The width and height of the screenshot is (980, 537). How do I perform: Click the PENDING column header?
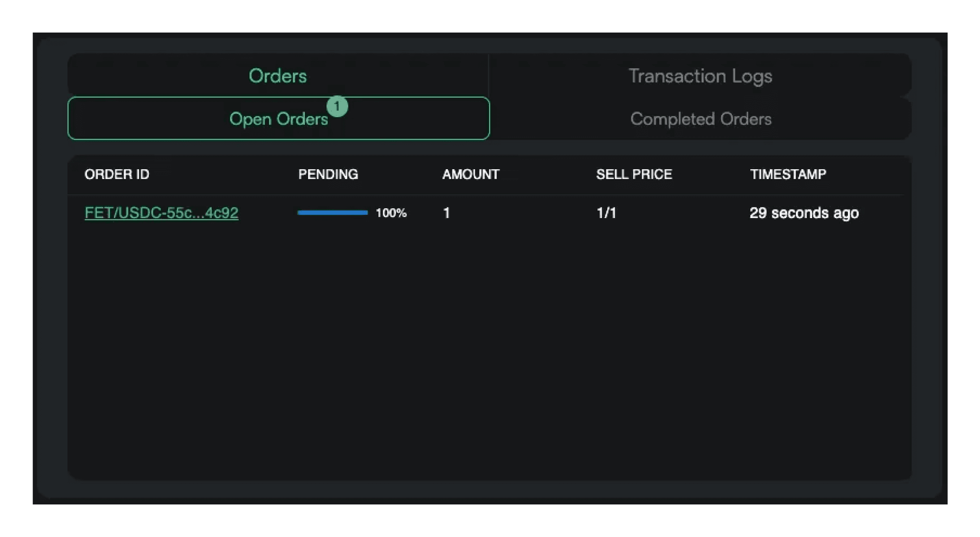click(328, 175)
